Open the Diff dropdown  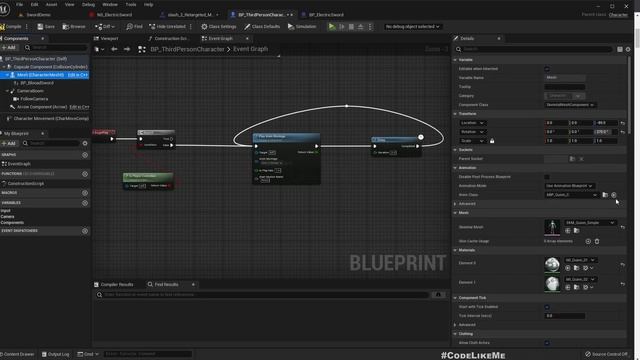(105, 27)
